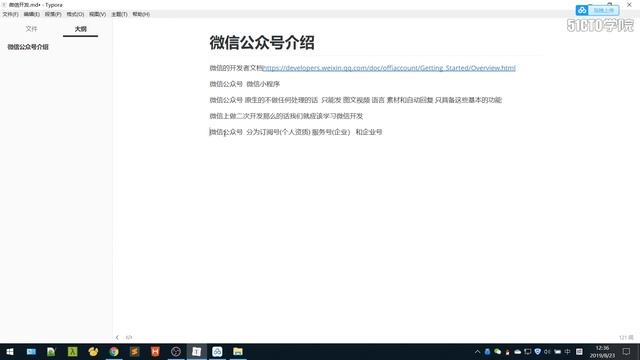Image resolution: width=640 pixels, height=360 pixels.
Task: Collapse sidebar with the left arrow icon
Action: click(x=117, y=338)
